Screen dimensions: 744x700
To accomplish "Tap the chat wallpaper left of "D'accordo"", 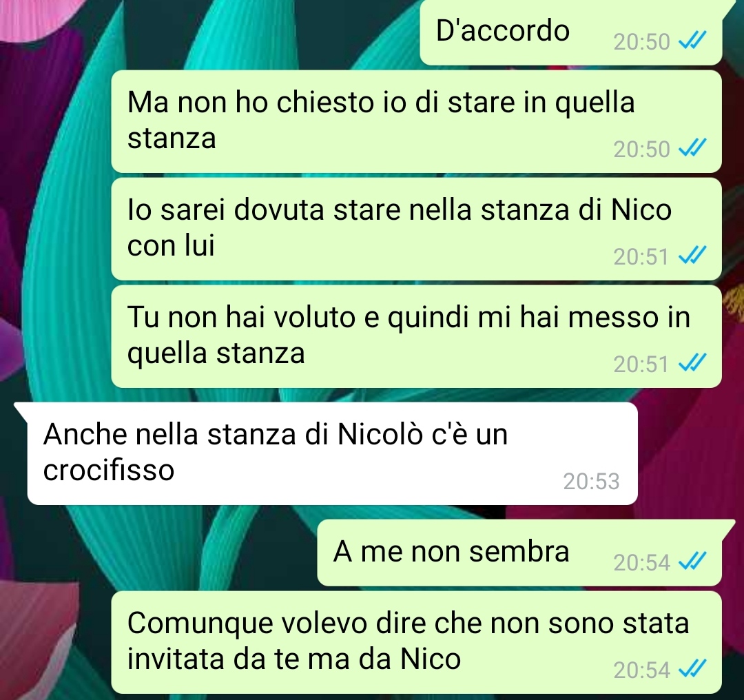I will [x=209, y=32].
